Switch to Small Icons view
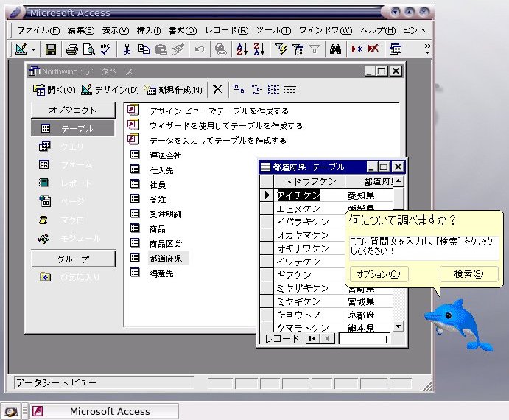This screenshot has height=420, width=509. click(256, 89)
